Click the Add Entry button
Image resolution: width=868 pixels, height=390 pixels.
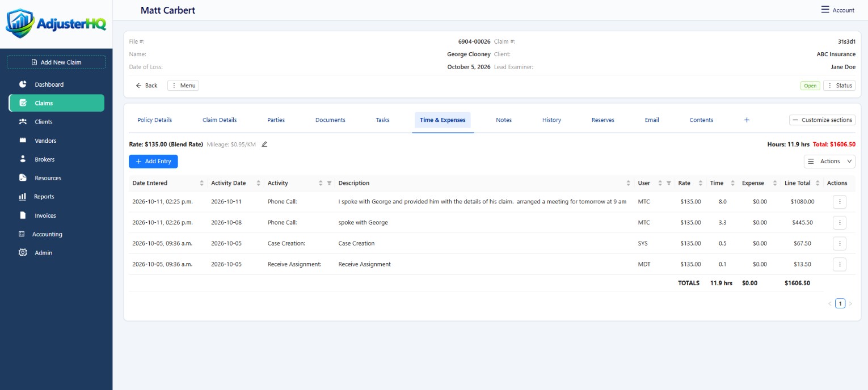coord(153,162)
